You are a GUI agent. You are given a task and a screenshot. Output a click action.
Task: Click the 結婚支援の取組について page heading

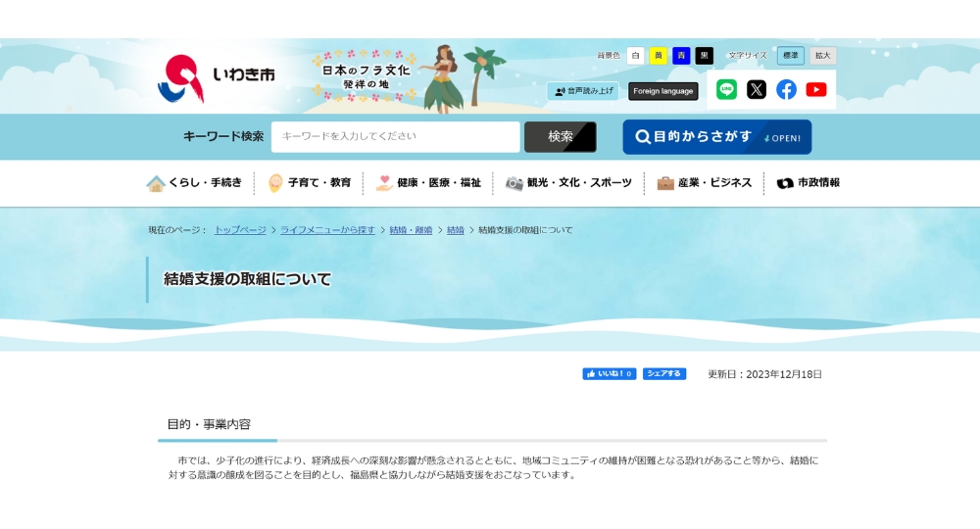coord(248,279)
